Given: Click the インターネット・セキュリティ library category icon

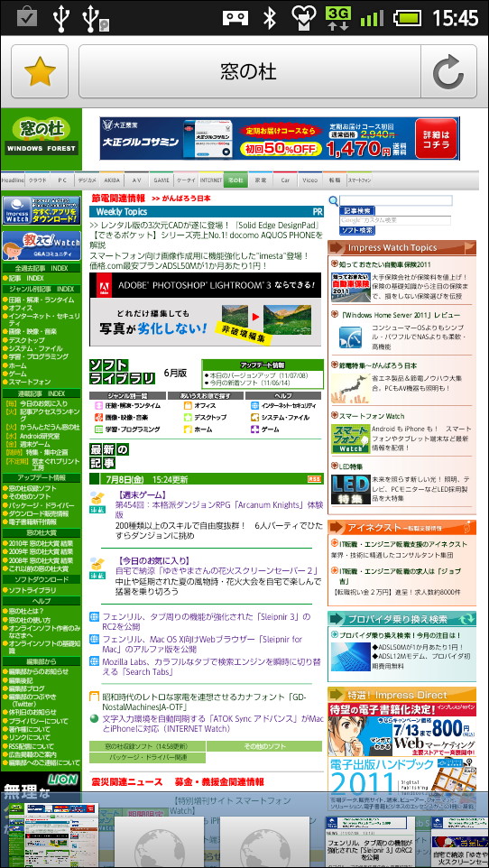Looking at the screenshot, I should click(x=254, y=405).
